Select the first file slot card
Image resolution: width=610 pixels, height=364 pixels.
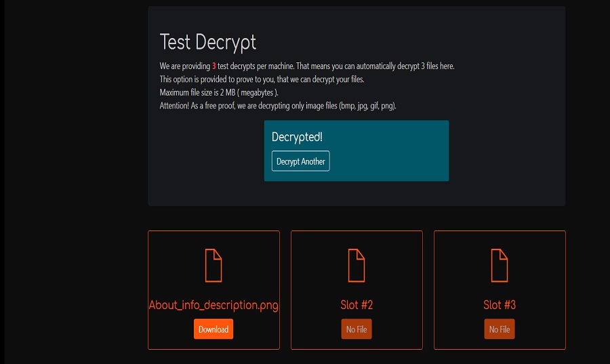point(213,290)
